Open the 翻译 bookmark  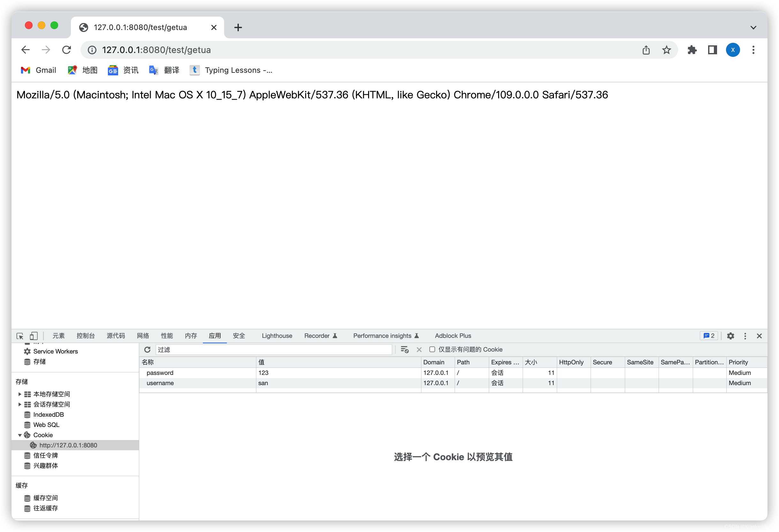click(164, 70)
